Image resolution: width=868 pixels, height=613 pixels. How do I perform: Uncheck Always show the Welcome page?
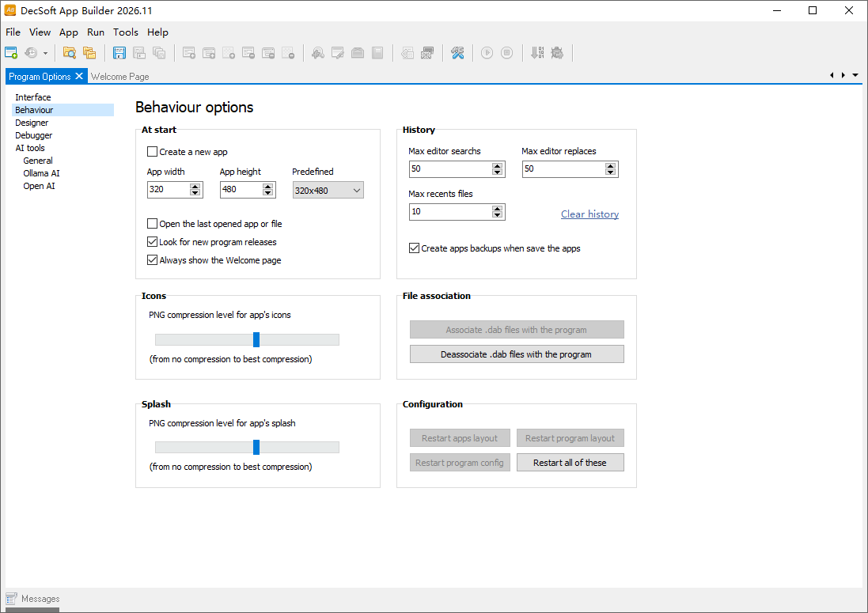point(152,260)
